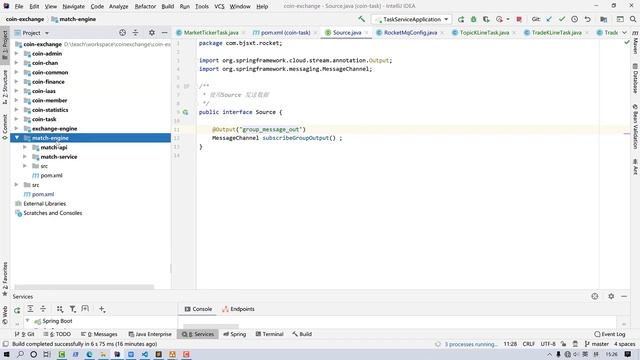Collapse all icon in Services toolbar
The image size is (640, 360).
43,309
